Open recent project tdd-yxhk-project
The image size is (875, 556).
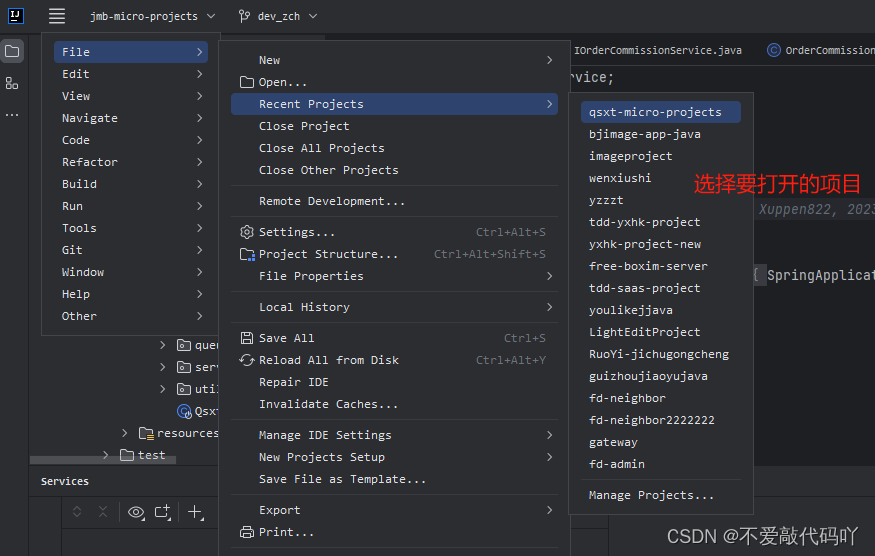661,222
